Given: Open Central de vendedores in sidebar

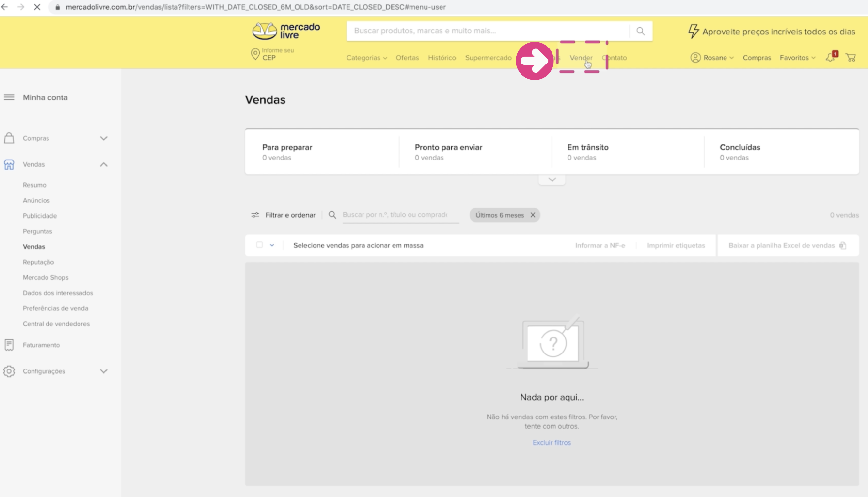Looking at the screenshot, I should [x=56, y=324].
